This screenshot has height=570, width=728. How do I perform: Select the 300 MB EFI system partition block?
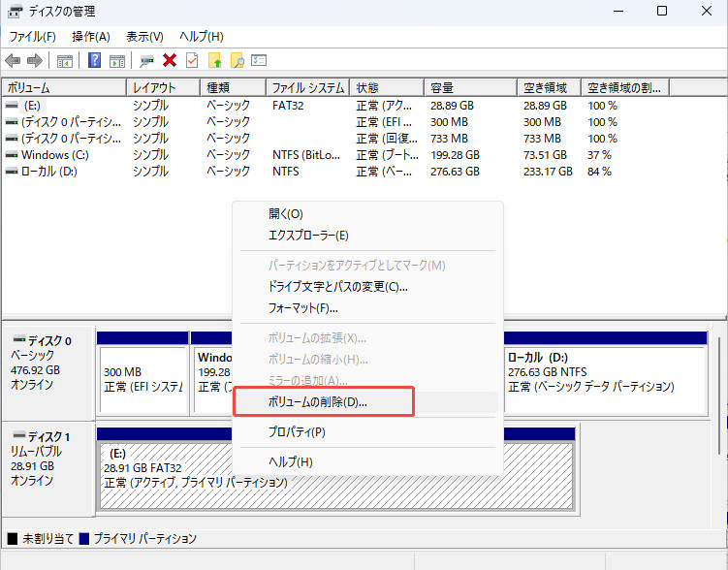pos(143,372)
